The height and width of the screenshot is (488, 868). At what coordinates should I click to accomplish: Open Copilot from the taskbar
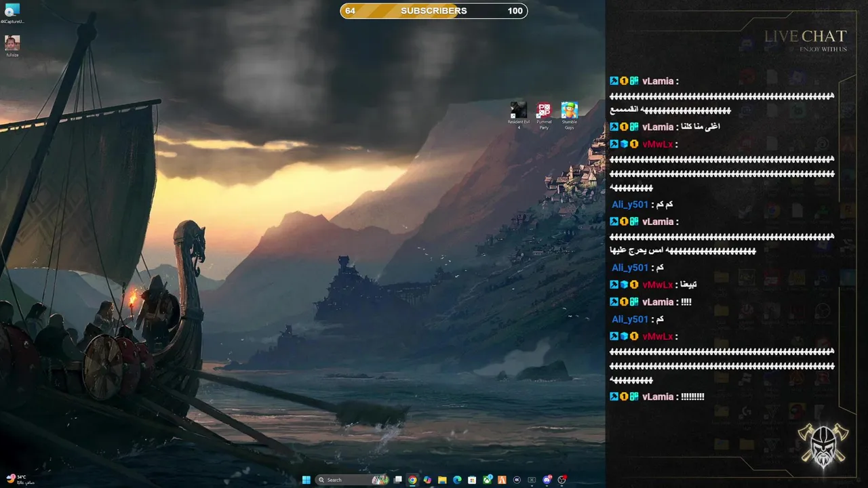[x=427, y=480]
